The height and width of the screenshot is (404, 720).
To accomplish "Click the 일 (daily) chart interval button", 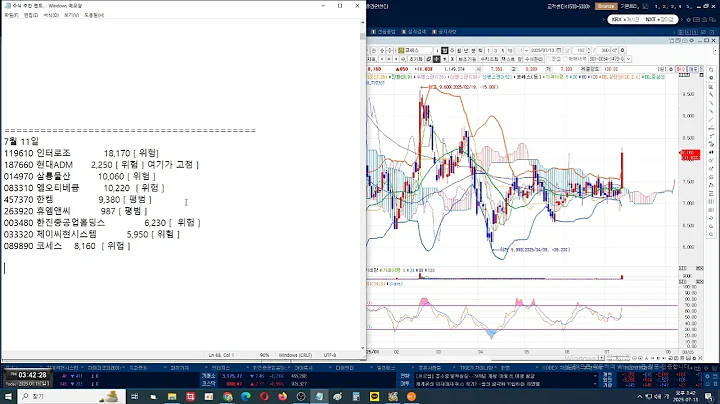I will pos(444,50).
